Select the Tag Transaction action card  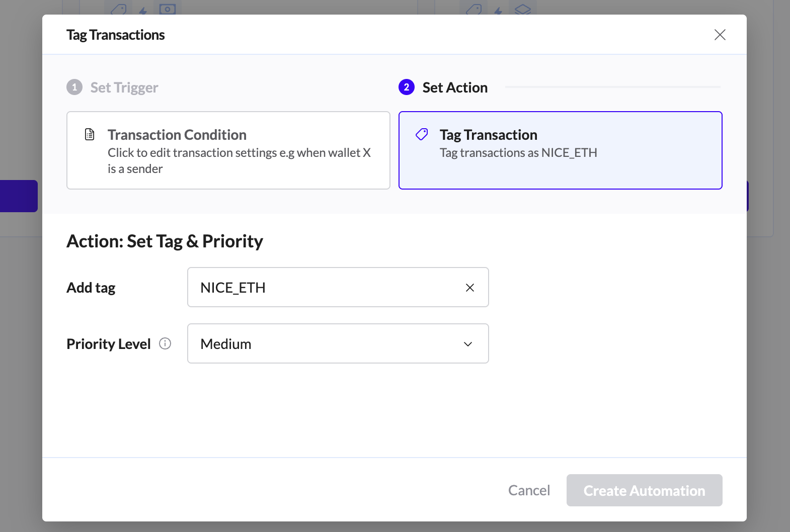(560, 150)
